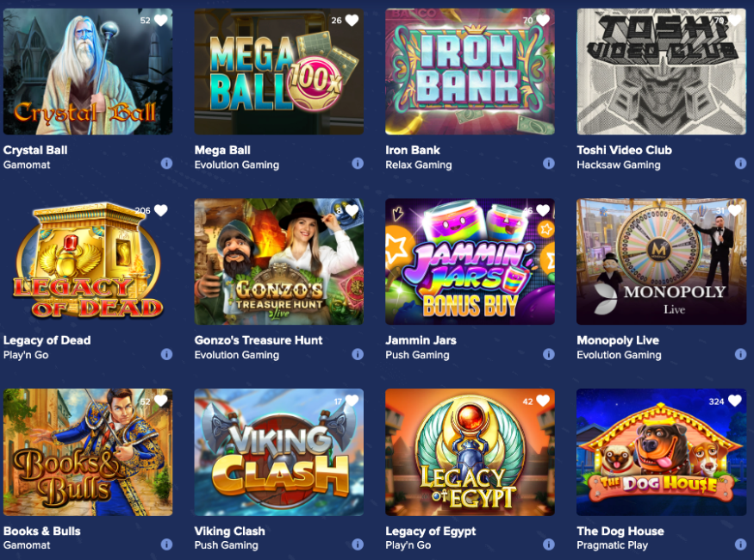Open Books & Bulls game thumbnail
Screen dimensions: 754x560
[x=88, y=452]
